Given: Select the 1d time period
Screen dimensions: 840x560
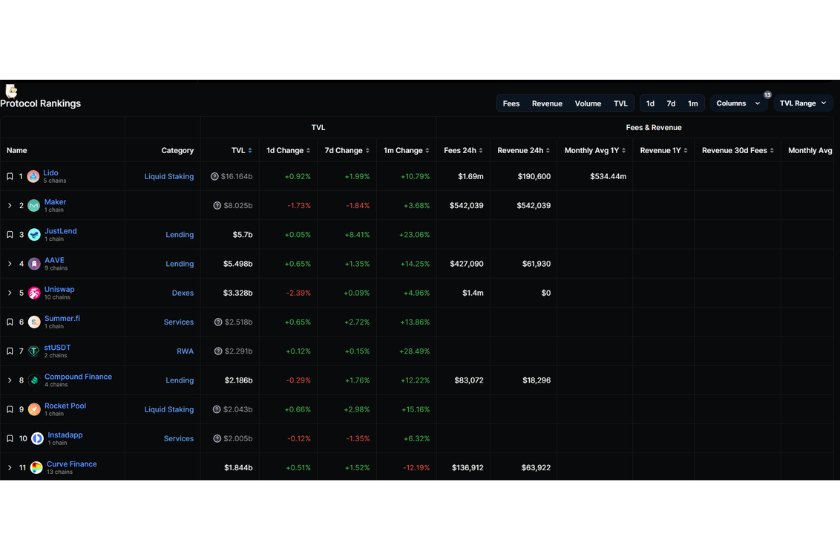Looking at the screenshot, I should [x=650, y=103].
